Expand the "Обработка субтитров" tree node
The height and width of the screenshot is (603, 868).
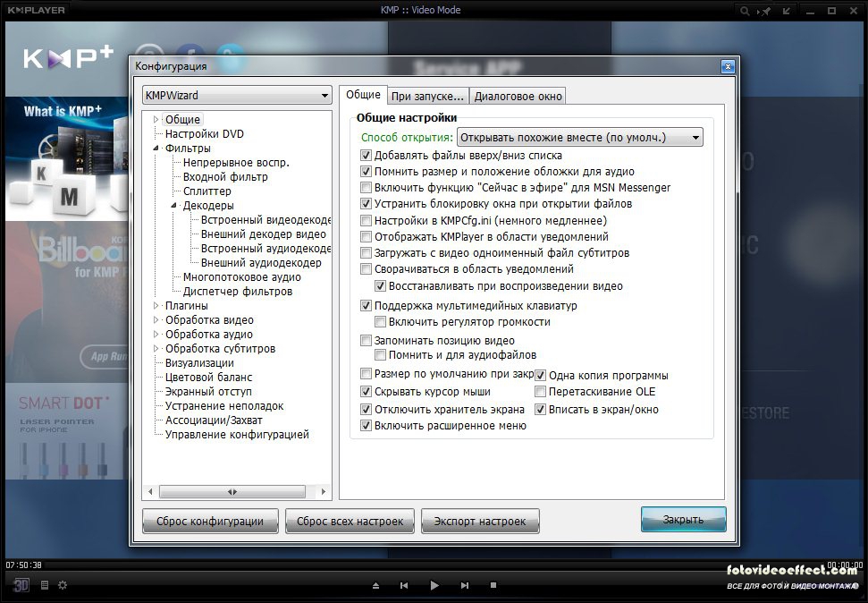coord(156,349)
